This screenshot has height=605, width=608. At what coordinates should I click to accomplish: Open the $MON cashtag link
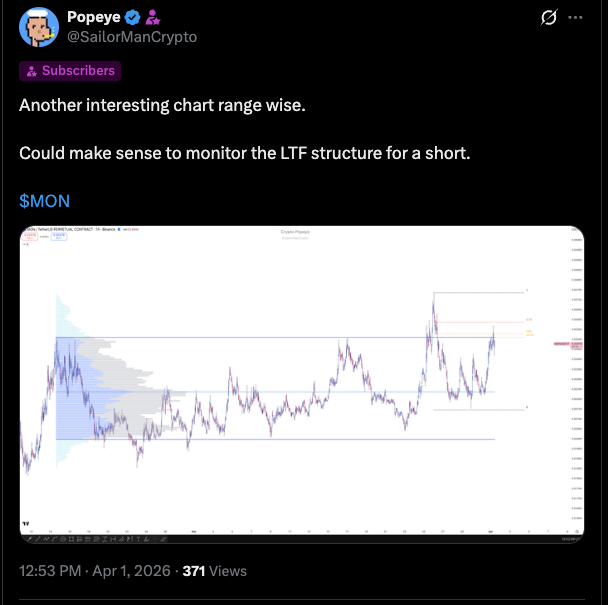point(44,201)
